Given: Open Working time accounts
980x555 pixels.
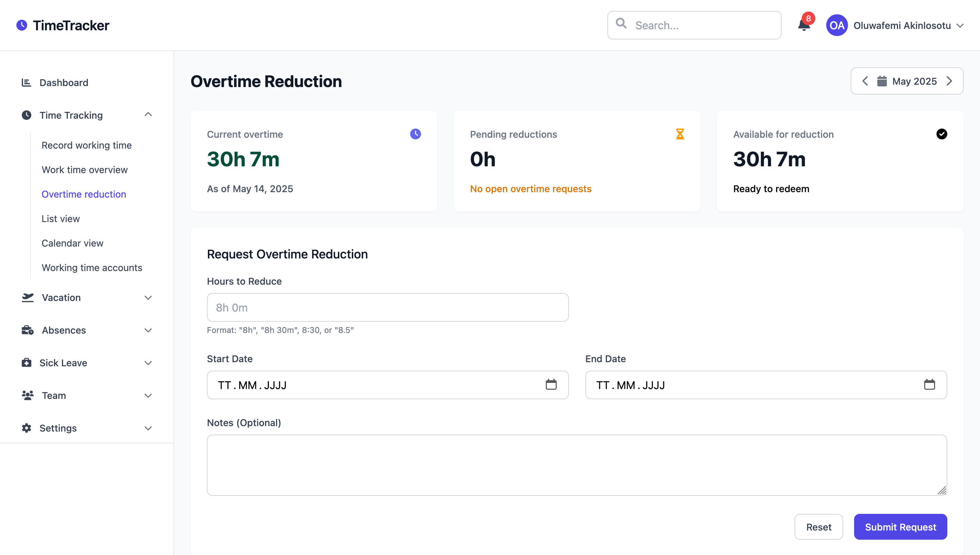Looking at the screenshot, I should point(92,268).
